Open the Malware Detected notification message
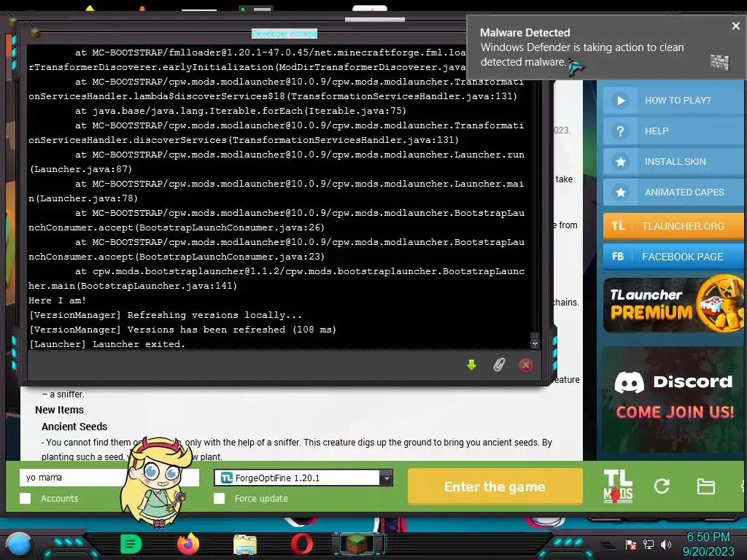The height and width of the screenshot is (560, 747). point(581,54)
